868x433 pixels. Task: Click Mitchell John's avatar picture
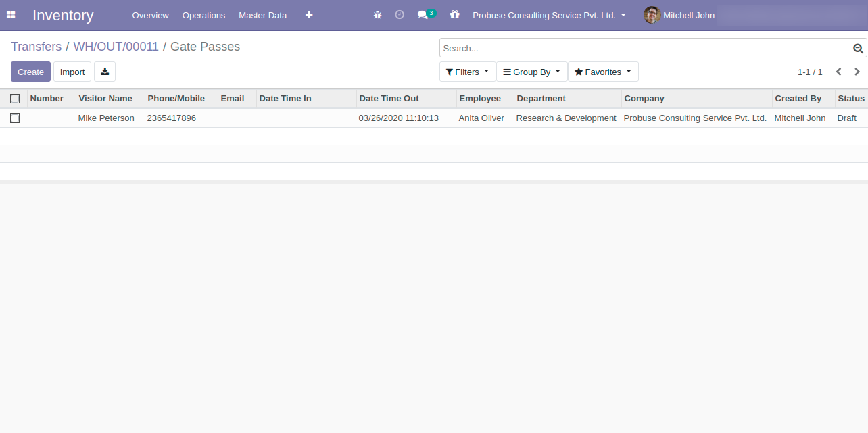tap(652, 15)
